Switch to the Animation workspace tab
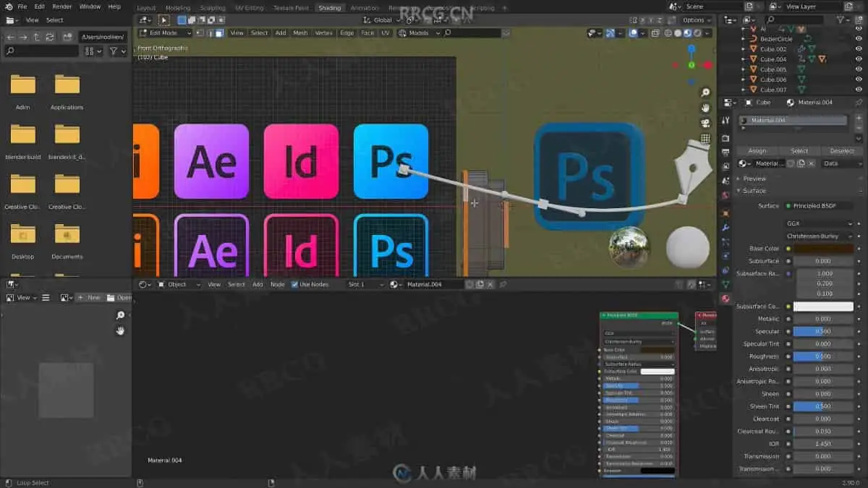The image size is (868, 488). tap(365, 8)
